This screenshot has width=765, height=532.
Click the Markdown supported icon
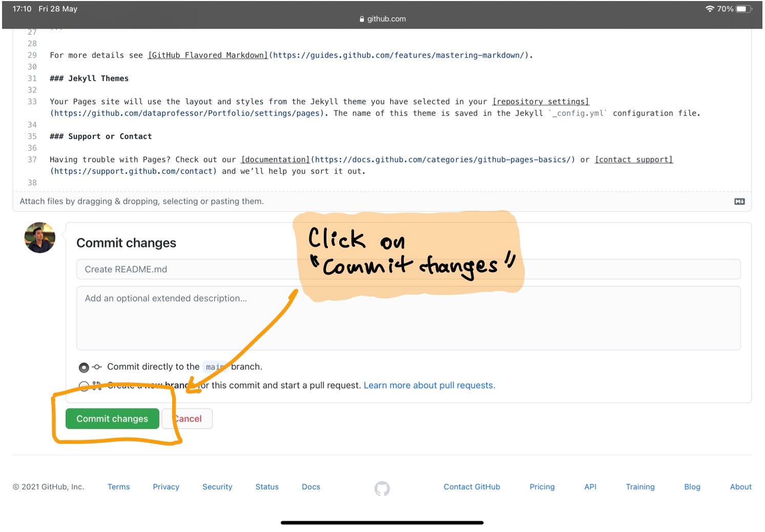coord(739,201)
